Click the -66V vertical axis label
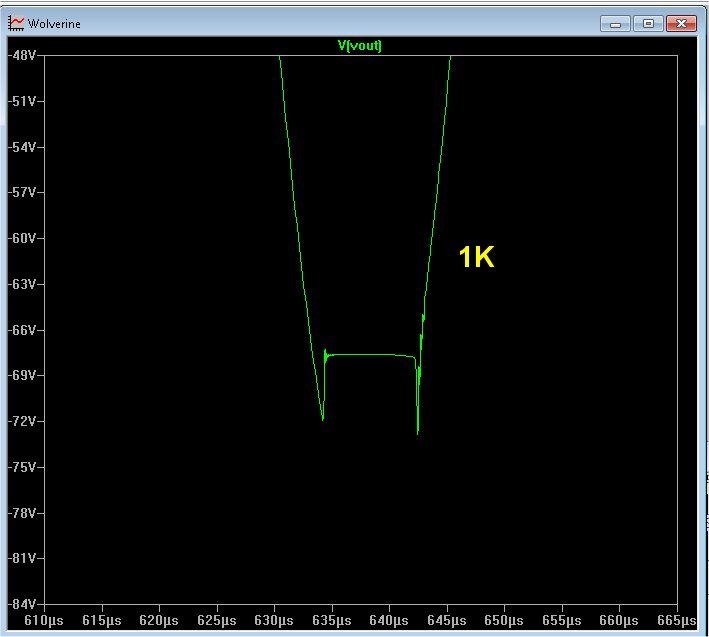Screen dimensions: 709x637 click(x=22, y=330)
